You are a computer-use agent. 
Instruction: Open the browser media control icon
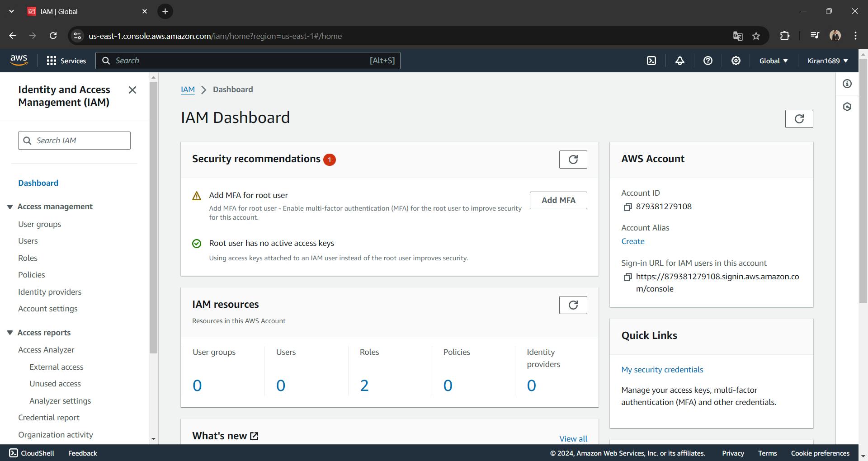point(815,36)
